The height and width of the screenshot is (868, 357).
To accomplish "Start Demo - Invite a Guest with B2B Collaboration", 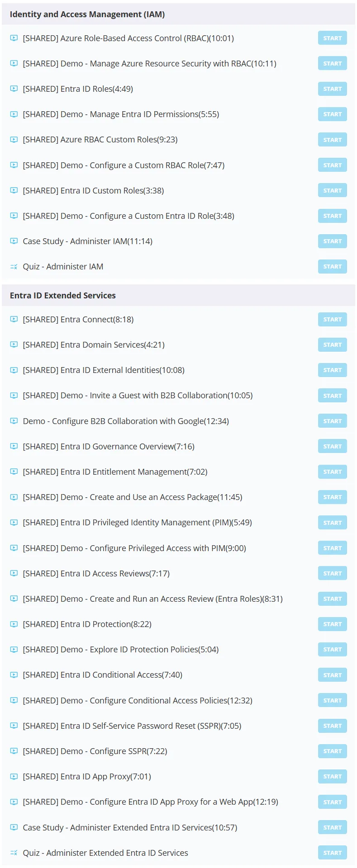I will click(333, 396).
